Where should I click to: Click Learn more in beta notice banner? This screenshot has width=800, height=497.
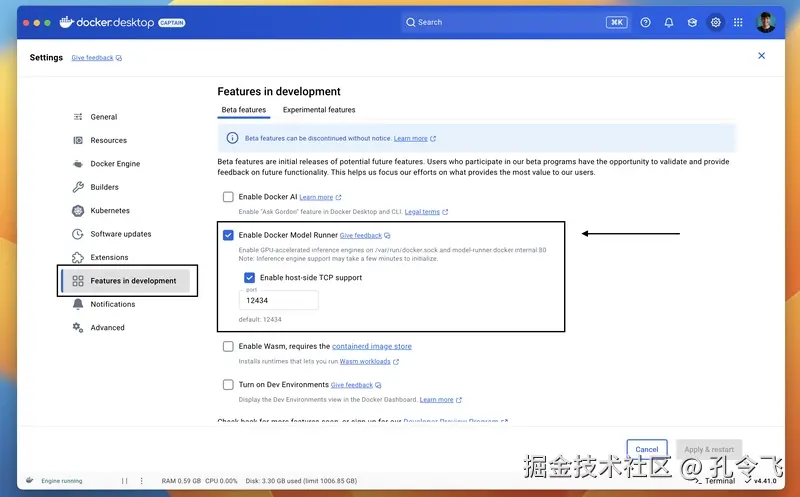[411, 138]
